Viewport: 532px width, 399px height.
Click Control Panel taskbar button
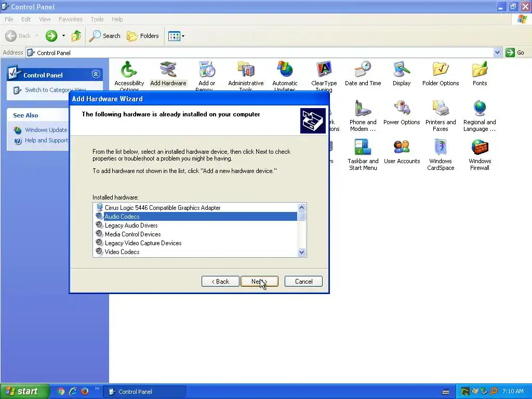click(144, 392)
